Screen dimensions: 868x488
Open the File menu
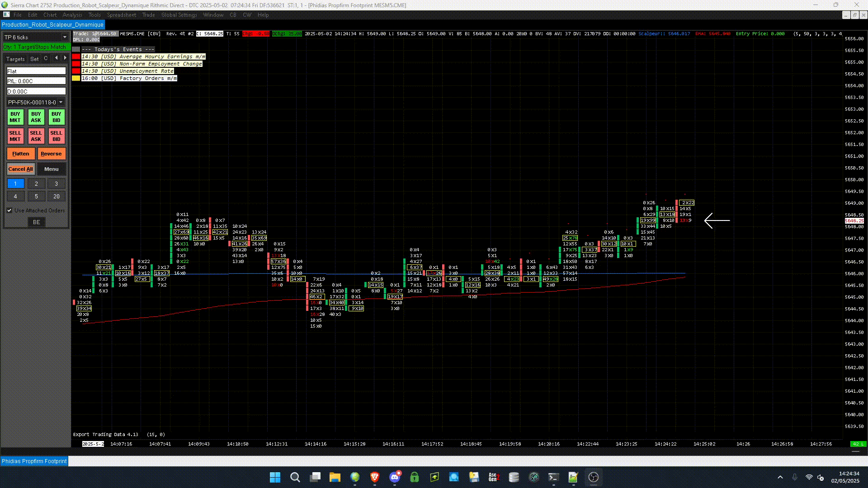click(18, 15)
